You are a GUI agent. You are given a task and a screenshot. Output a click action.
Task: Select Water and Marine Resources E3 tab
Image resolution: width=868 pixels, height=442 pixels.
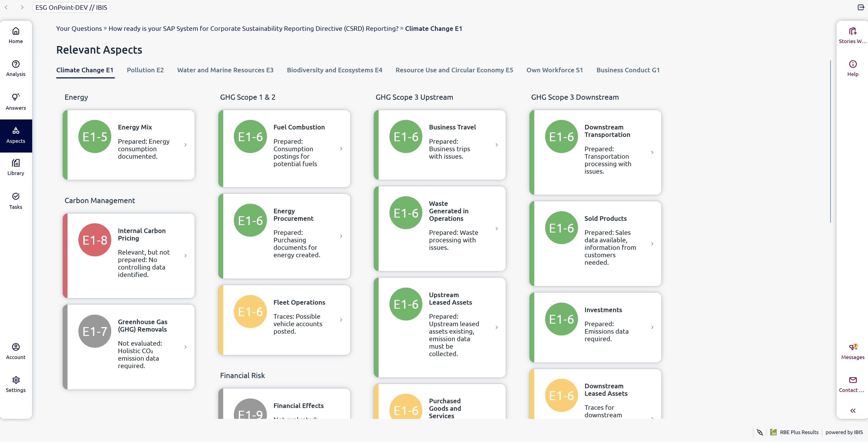click(x=225, y=70)
